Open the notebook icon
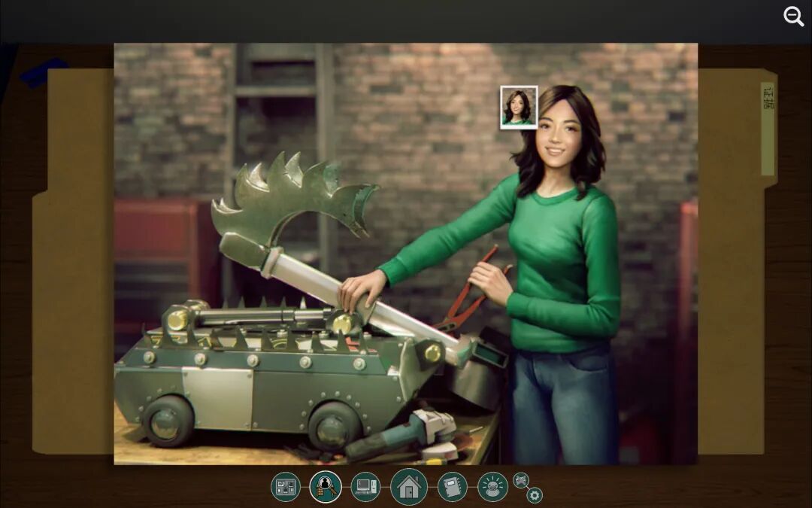 [x=452, y=487]
